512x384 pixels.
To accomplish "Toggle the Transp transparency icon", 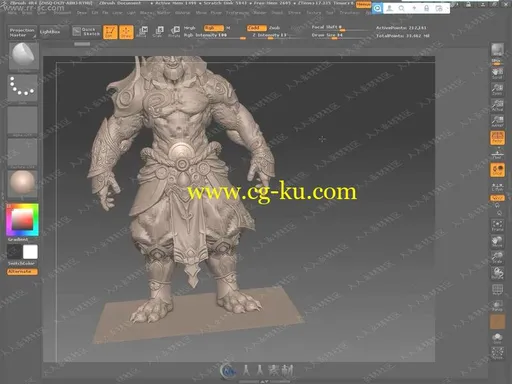I will tap(497, 305).
